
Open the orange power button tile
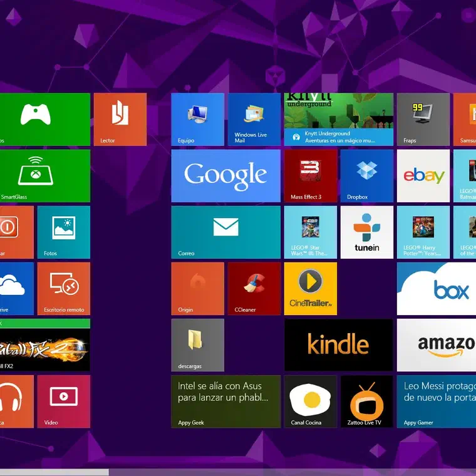point(17,232)
